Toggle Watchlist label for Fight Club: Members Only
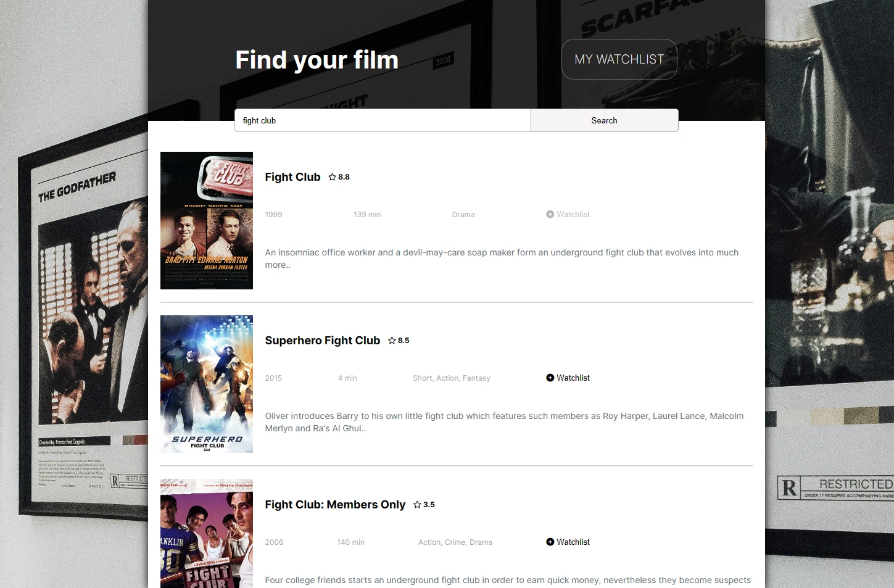Image resolution: width=894 pixels, height=588 pixels. coord(573,542)
